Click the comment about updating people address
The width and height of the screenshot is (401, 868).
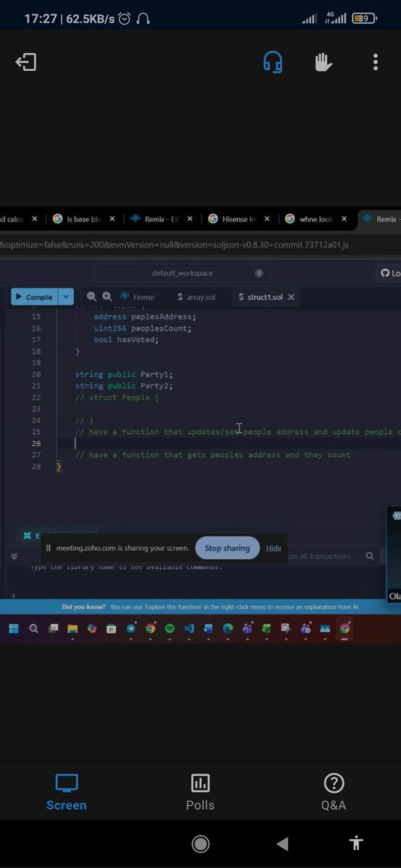click(x=237, y=433)
